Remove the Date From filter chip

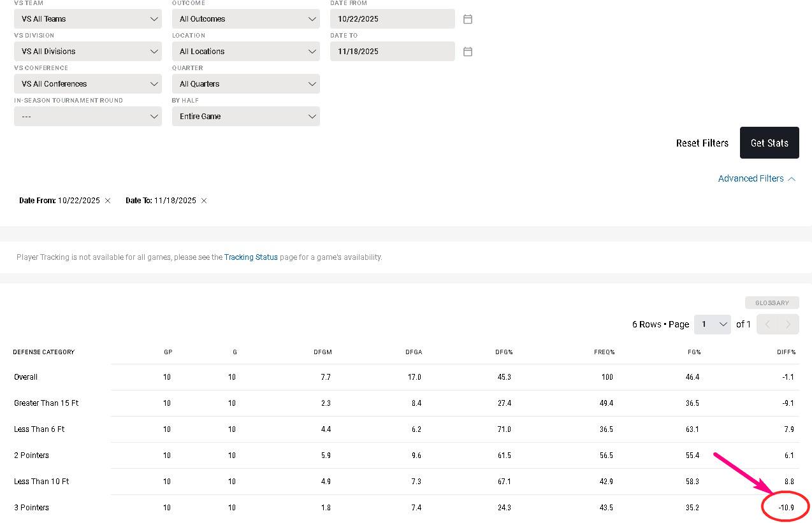pyautogui.click(x=108, y=201)
